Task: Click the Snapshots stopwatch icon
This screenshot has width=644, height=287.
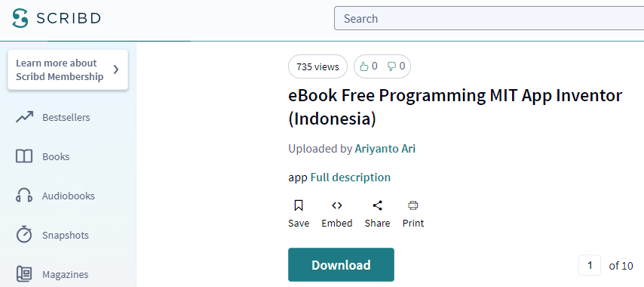Action: pyautogui.click(x=24, y=234)
